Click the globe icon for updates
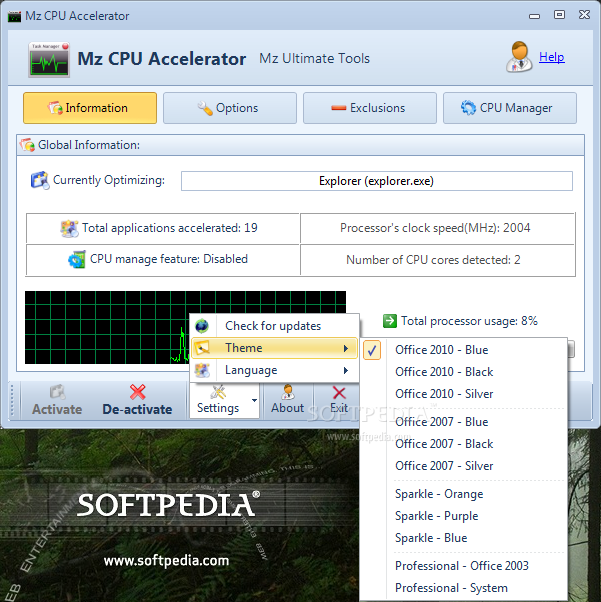Viewport: 601px width, 602px height. pos(202,326)
